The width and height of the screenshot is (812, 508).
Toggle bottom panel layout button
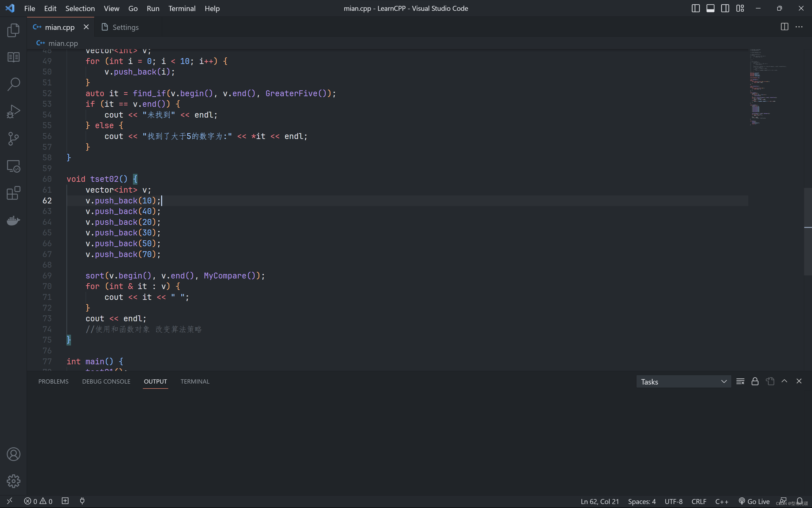coord(710,8)
